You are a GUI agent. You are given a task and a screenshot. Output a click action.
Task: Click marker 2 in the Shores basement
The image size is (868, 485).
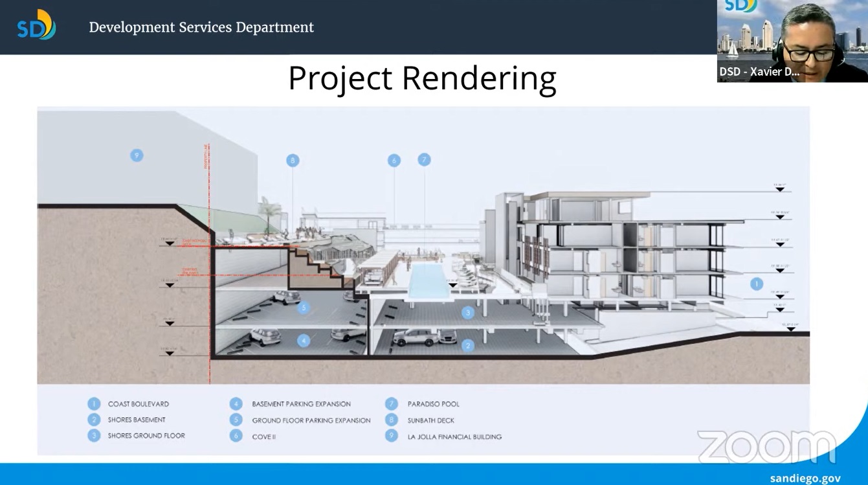tap(468, 346)
